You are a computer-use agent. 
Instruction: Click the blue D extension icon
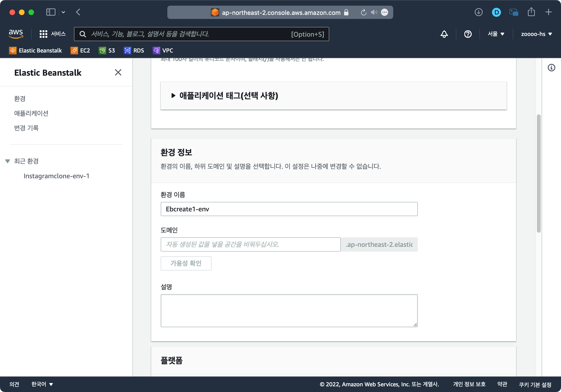pyautogui.click(x=496, y=12)
